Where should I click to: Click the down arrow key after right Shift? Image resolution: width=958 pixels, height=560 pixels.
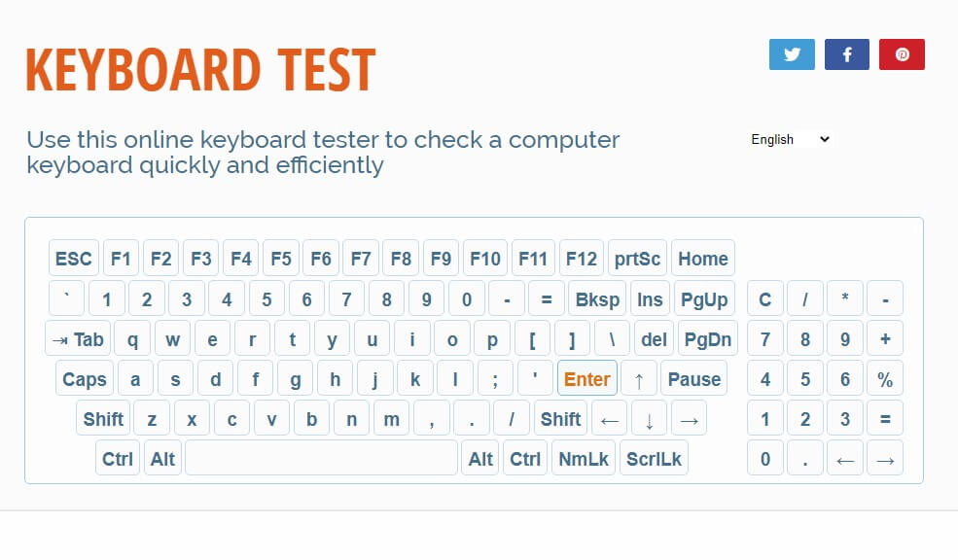(x=649, y=419)
